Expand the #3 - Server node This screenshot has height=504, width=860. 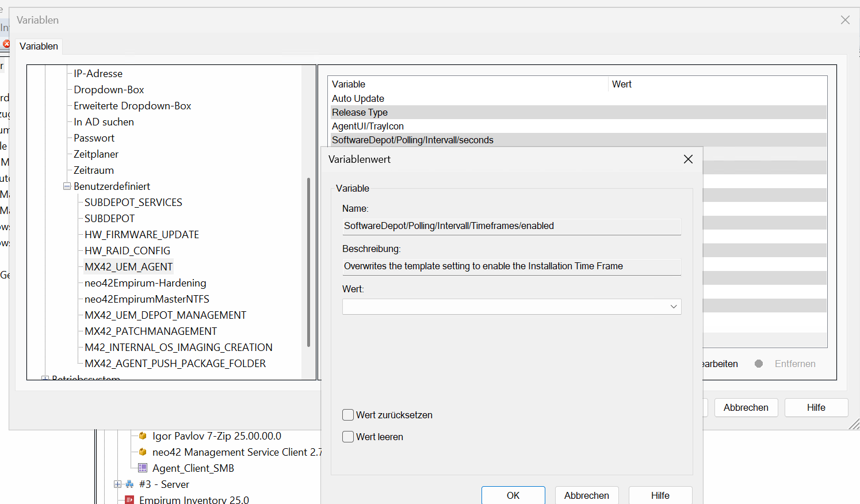pos(117,484)
